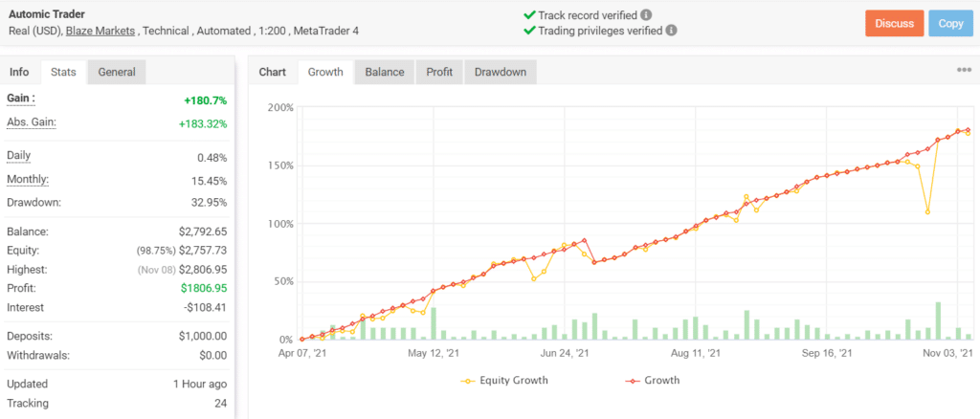Select the Growth chart tab

pos(325,72)
